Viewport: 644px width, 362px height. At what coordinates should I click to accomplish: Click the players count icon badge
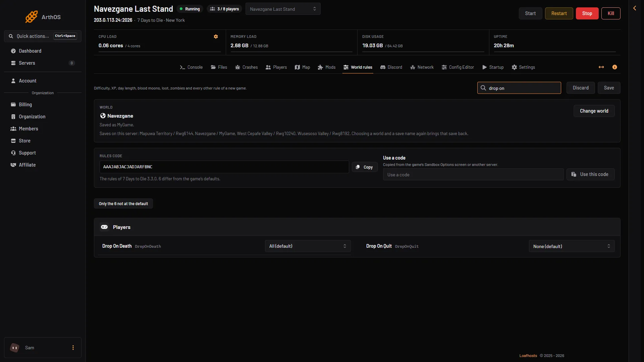pos(224,9)
